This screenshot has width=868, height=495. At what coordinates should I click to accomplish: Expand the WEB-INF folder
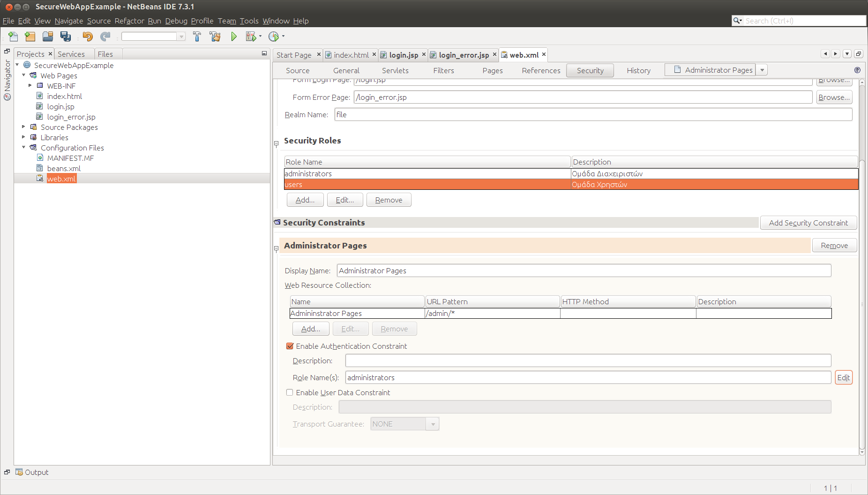tap(30, 85)
